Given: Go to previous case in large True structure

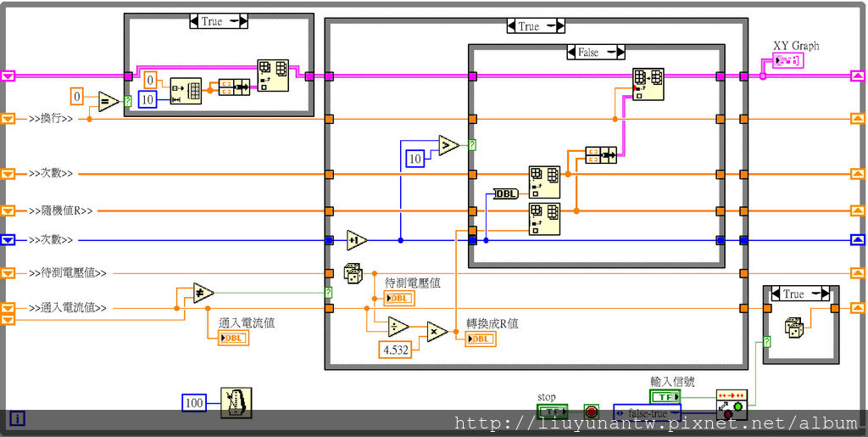Looking at the screenshot, I should tap(512, 25).
